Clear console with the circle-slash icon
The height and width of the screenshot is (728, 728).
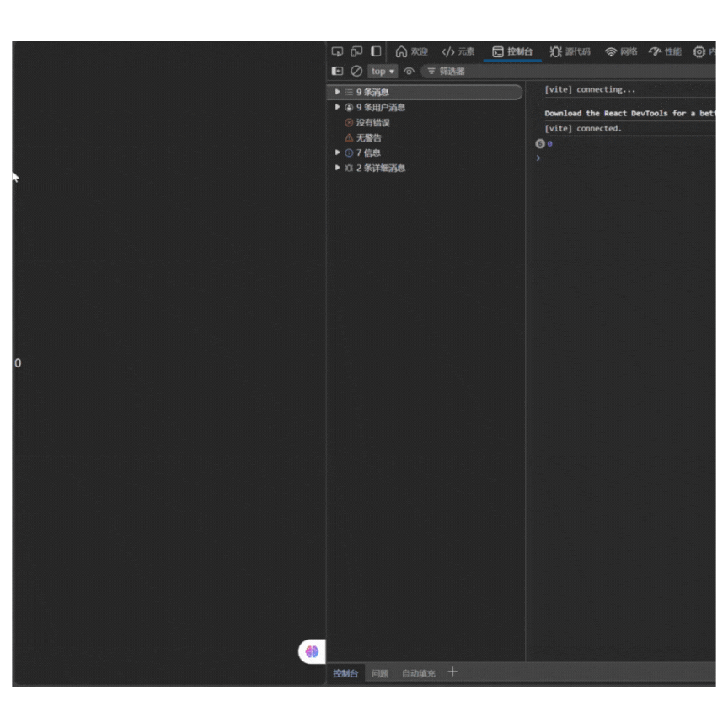coord(356,71)
